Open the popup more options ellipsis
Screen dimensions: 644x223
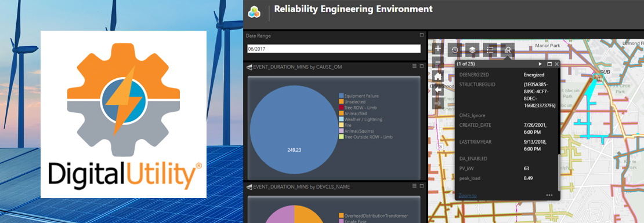(549, 195)
